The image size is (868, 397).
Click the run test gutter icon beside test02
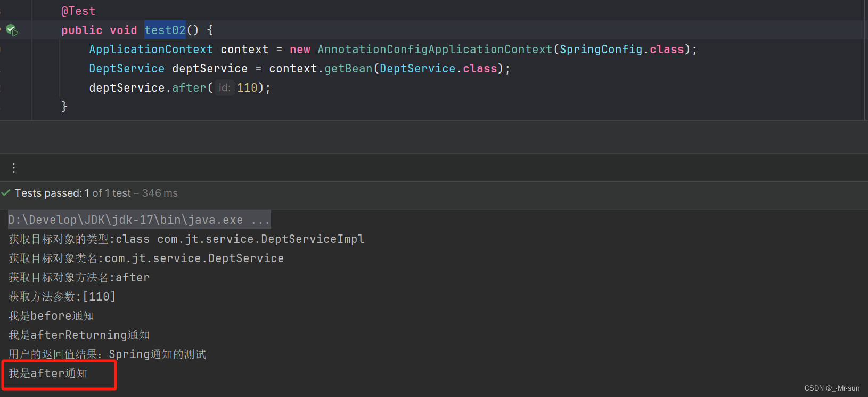point(12,30)
